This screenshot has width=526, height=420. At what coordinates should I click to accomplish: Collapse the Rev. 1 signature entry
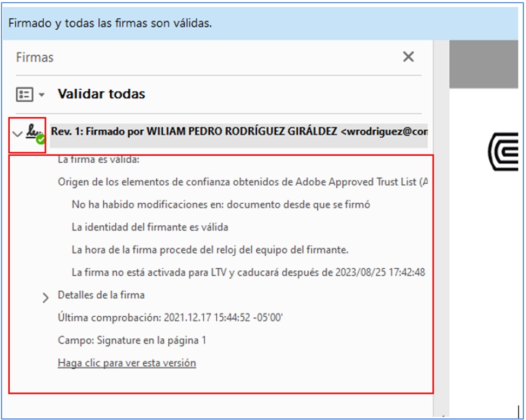[17, 132]
